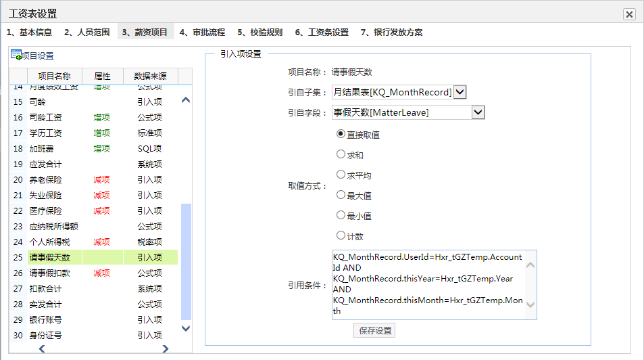The width and height of the screenshot is (644, 360).
Task: Pick the 计数 radio option
Action: pos(341,235)
